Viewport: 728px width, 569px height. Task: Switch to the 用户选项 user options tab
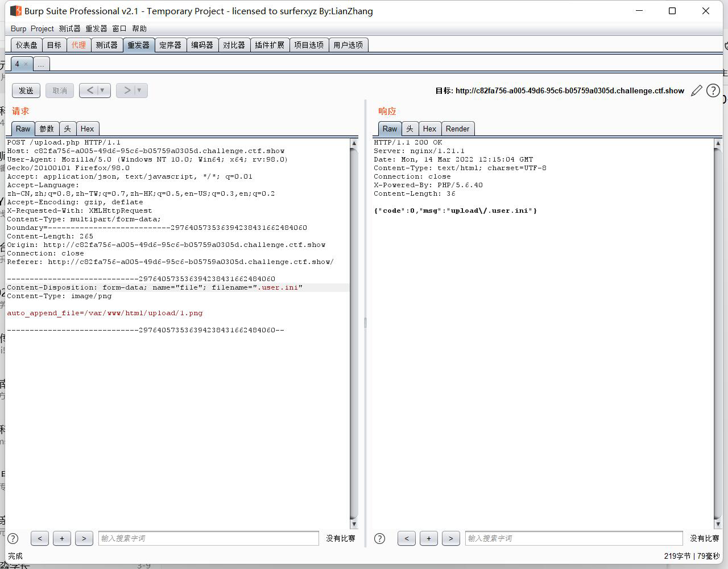[348, 45]
